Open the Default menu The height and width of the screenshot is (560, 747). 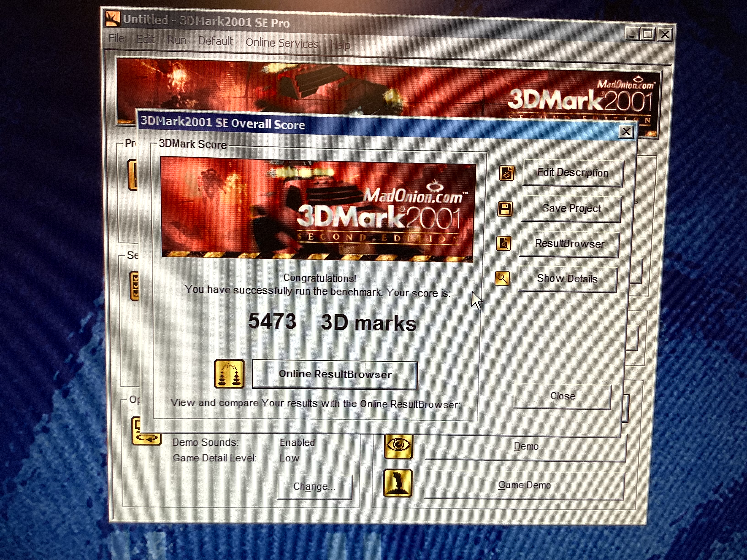(x=215, y=41)
